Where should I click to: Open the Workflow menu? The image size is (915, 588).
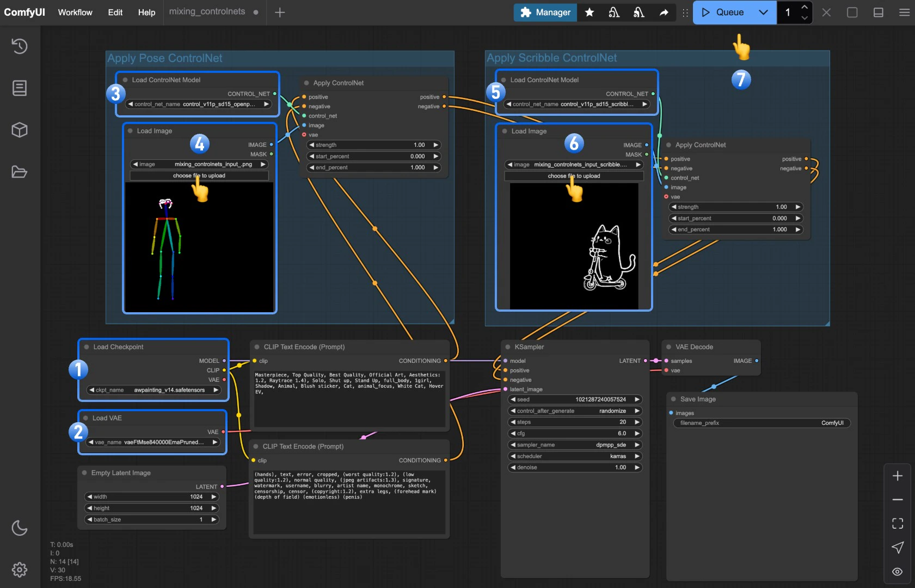75,12
